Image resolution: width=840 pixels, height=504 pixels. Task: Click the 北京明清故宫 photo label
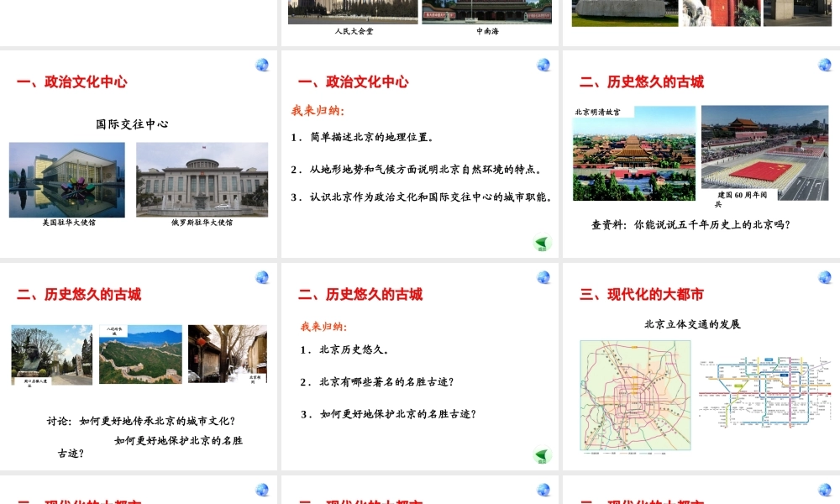[598, 112]
